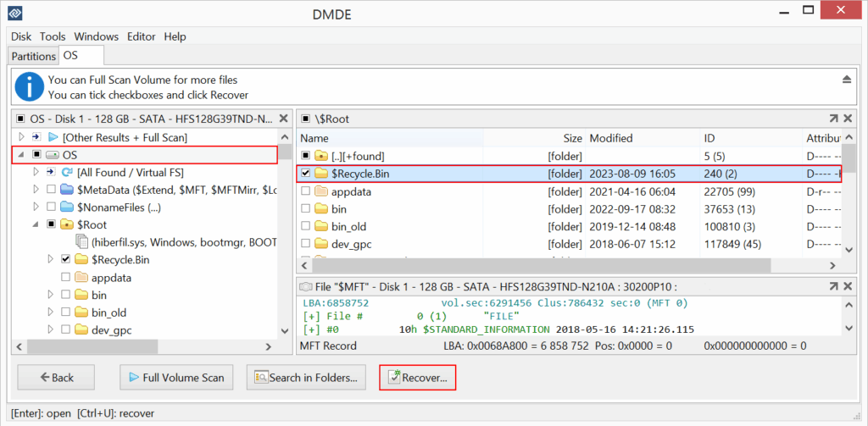Click the blue info icon in the hint banner
This screenshot has height=426, width=868.
pyautogui.click(x=29, y=86)
